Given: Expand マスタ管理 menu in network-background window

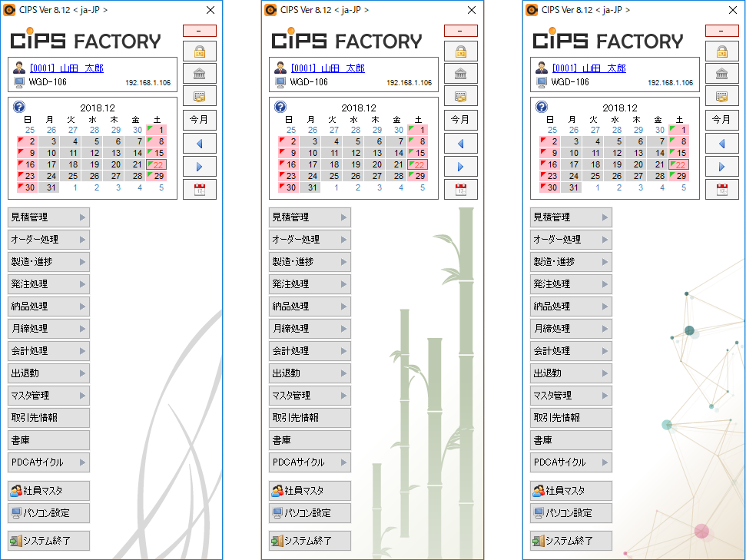Looking at the screenshot, I should click(571, 396).
